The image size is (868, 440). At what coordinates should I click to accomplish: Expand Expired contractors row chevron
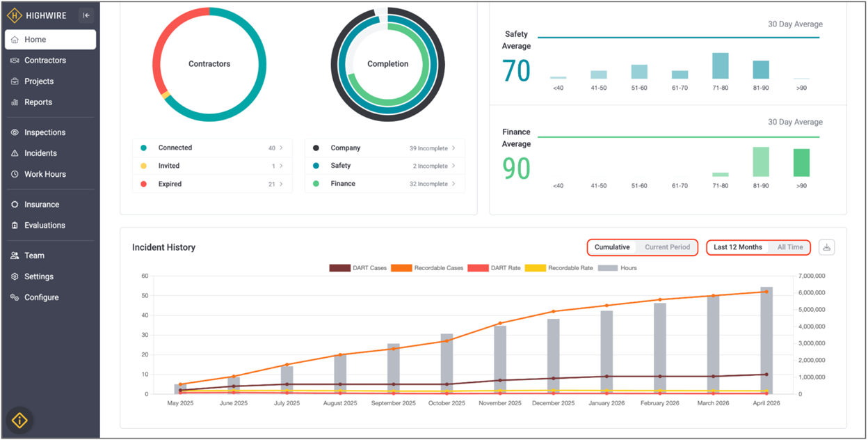(281, 184)
